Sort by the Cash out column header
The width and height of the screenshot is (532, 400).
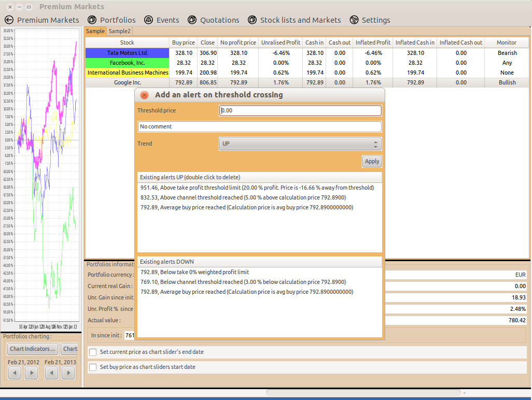339,42
